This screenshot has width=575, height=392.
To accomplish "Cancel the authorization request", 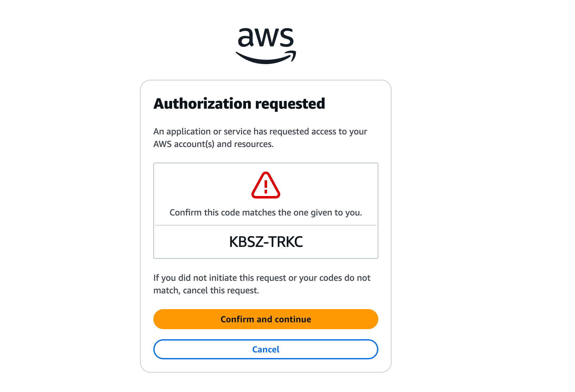I will [266, 349].
